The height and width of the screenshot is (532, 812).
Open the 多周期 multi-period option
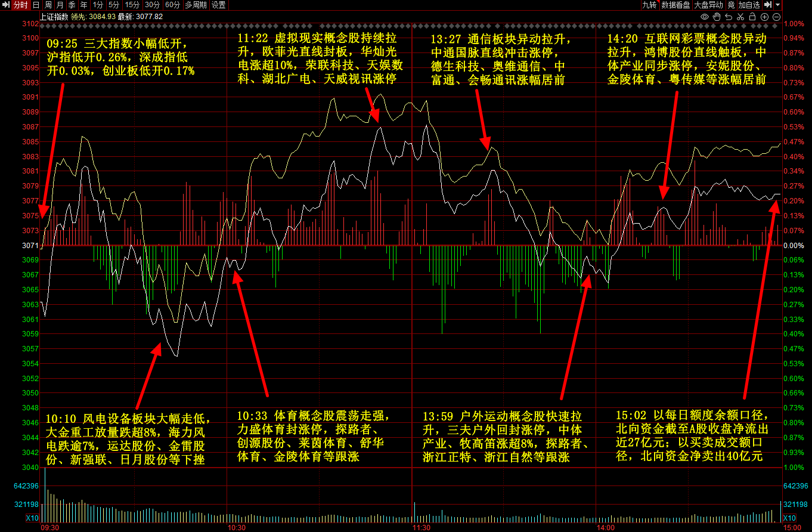pyautogui.click(x=196, y=5)
